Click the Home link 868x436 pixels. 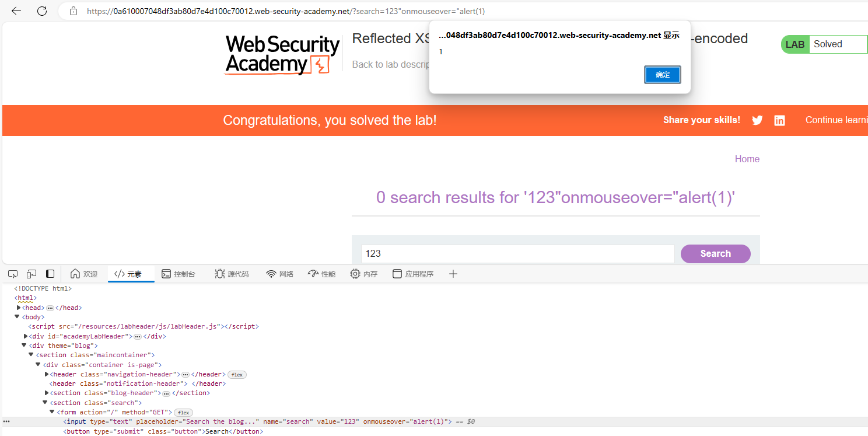point(747,159)
